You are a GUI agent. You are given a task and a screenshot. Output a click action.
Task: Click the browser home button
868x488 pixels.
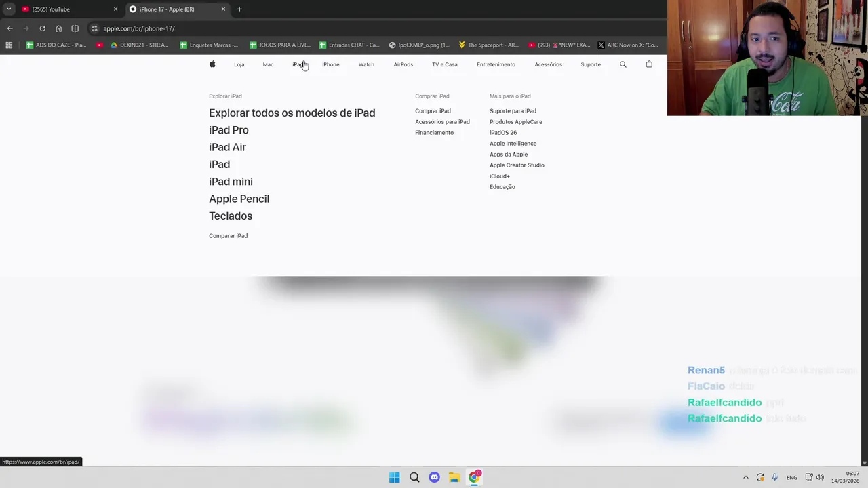58,28
